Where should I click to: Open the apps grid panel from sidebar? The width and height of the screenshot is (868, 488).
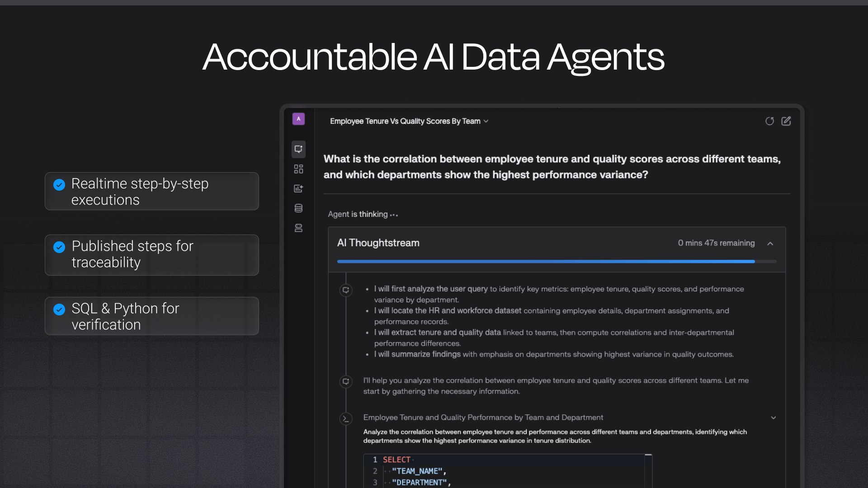click(x=298, y=169)
